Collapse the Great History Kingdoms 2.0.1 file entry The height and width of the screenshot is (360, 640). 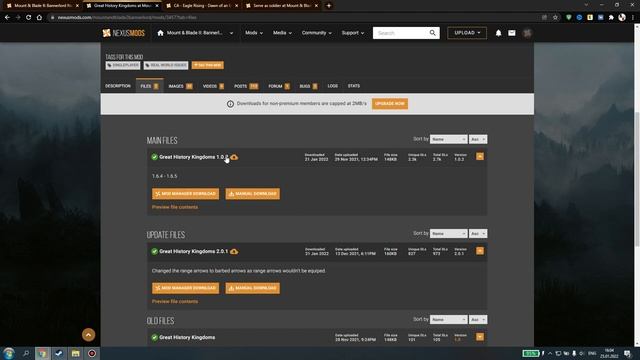pos(480,251)
